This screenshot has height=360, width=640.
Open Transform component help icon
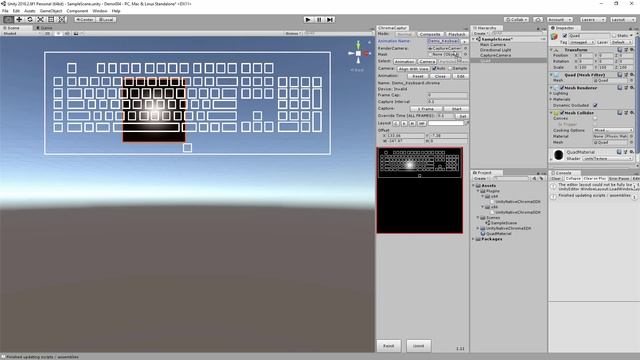coord(620,49)
